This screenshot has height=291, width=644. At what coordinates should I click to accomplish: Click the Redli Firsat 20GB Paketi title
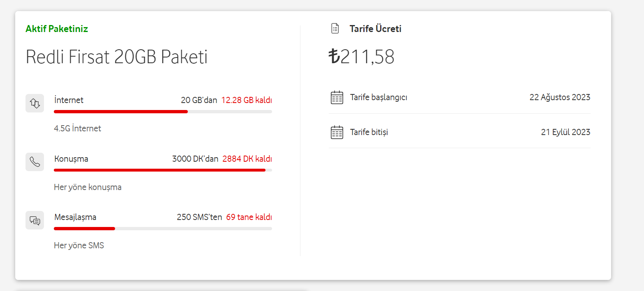click(x=116, y=57)
